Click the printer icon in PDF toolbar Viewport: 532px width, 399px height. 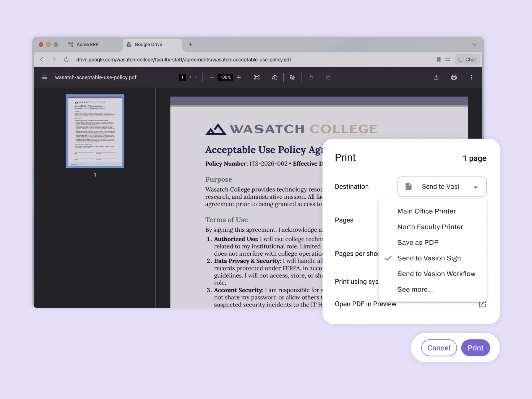[454, 77]
